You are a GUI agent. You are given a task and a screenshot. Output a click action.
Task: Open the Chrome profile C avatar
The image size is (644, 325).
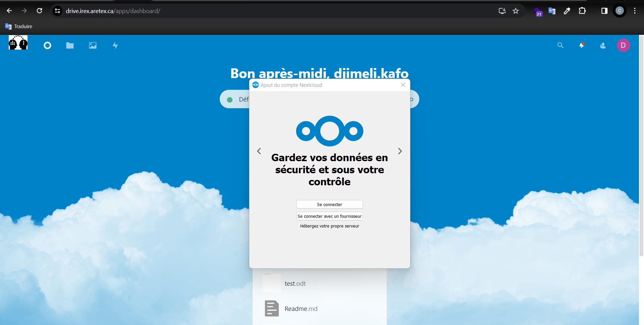coord(620,11)
